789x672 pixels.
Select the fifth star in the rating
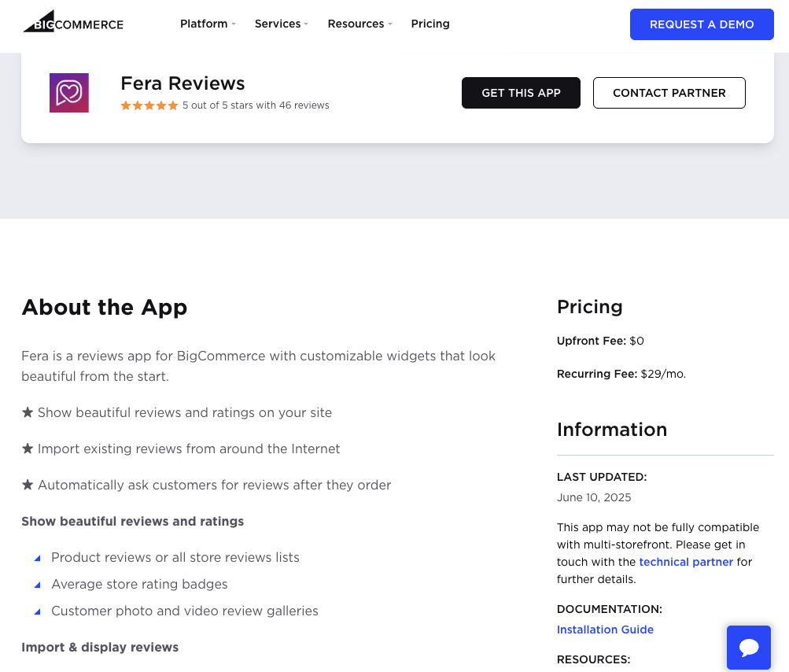click(x=172, y=105)
